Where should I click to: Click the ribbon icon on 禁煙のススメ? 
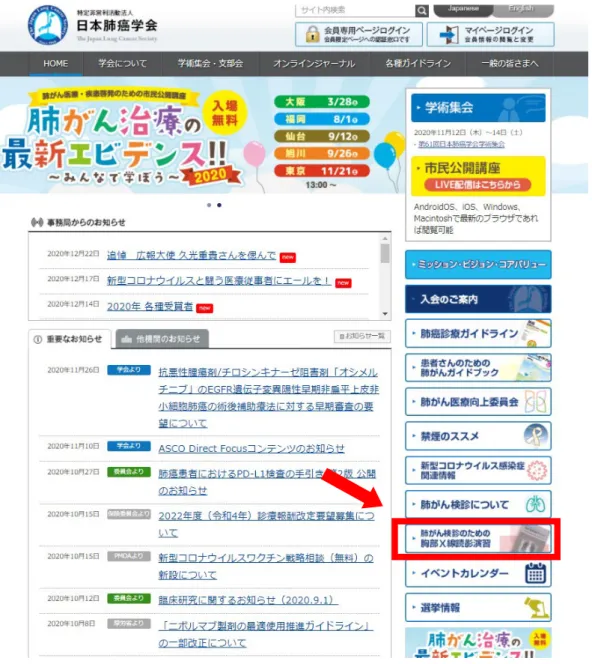pyautogui.click(x=536, y=435)
